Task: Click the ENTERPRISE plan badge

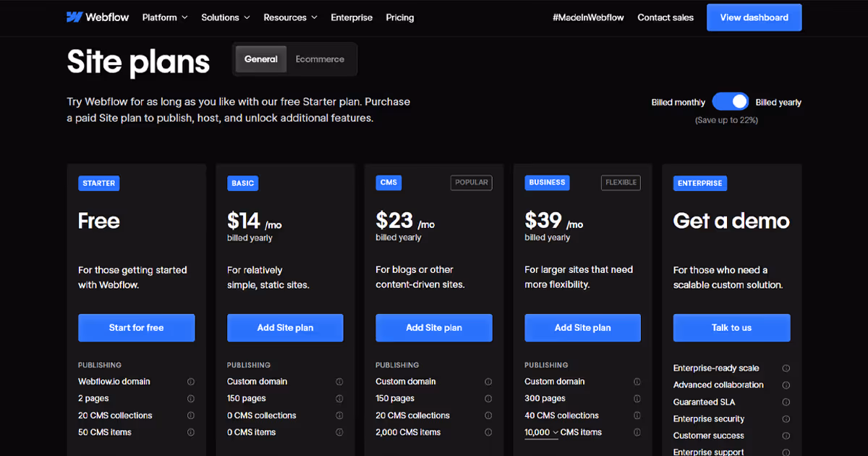Action: [700, 183]
